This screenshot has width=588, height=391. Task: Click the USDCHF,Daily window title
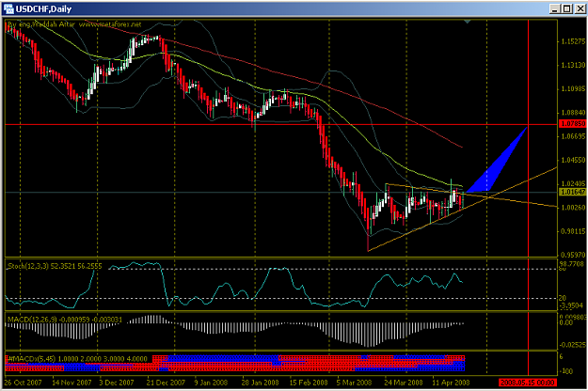pos(43,9)
